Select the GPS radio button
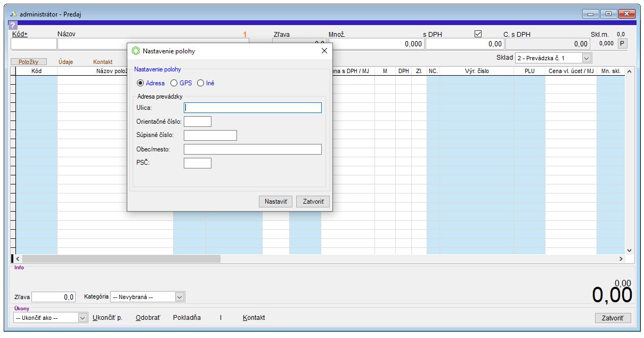Image resolution: width=644 pixels, height=338 pixels. pyautogui.click(x=174, y=83)
